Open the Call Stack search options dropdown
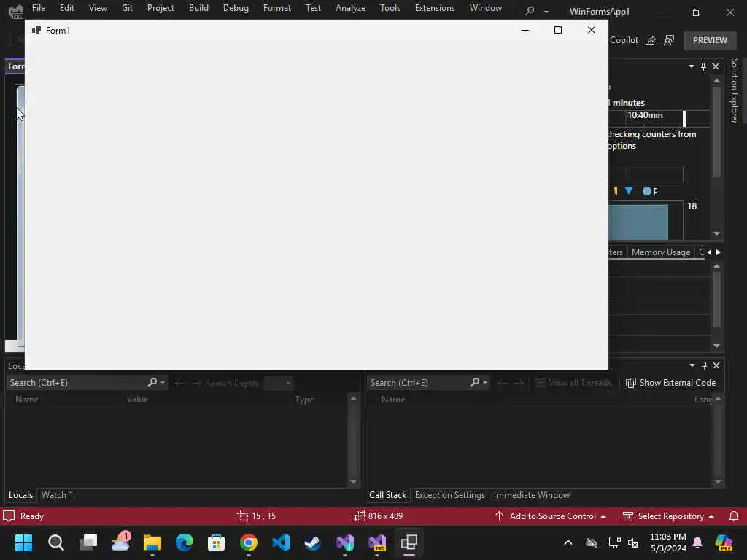The height and width of the screenshot is (560, 747). click(485, 383)
